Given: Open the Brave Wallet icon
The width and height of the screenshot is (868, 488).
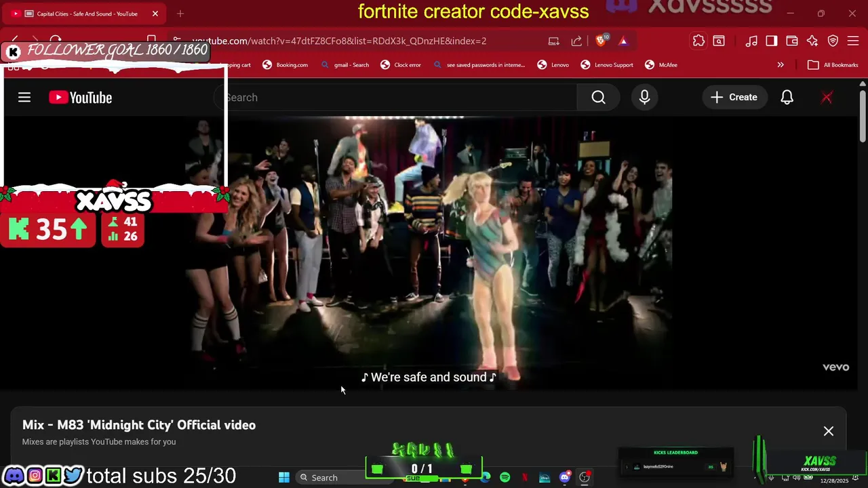Looking at the screenshot, I should click(x=791, y=41).
